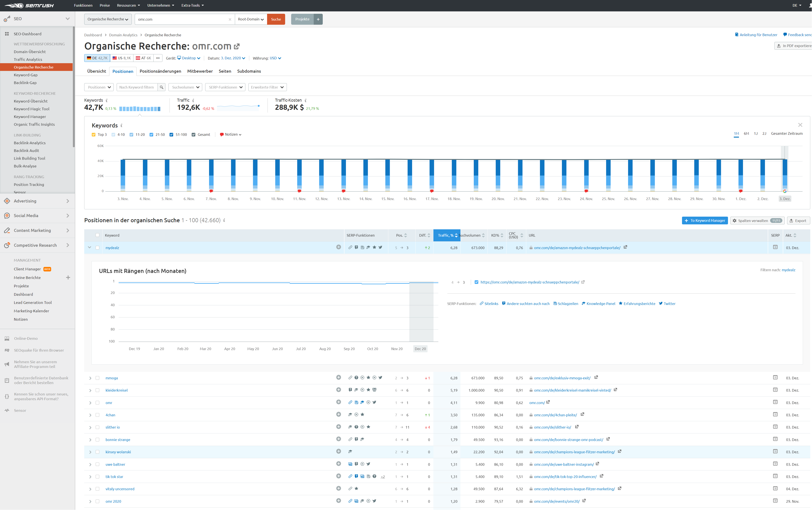Open omr.com external link icon in heading
The height and width of the screenshot is (510, 812).
click(x=237, y=46)
